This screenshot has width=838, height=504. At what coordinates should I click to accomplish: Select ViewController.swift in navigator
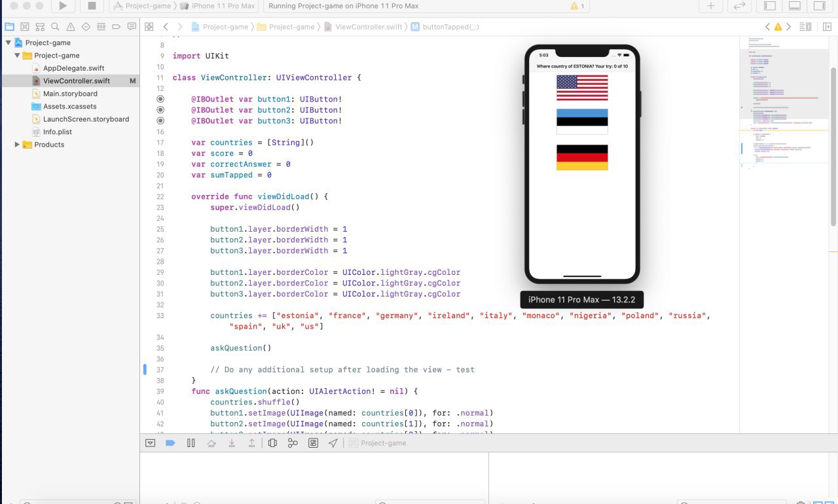(x=76, y=81)
